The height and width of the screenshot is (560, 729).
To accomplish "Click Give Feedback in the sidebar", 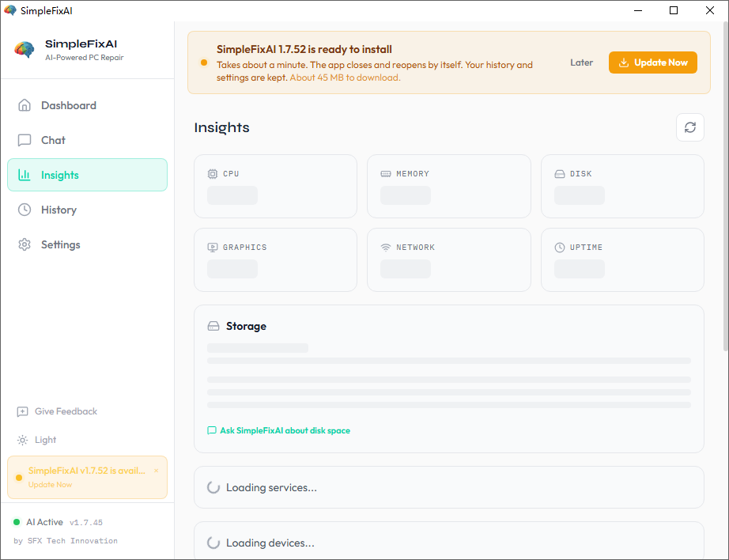I will [x=57, y=411].
